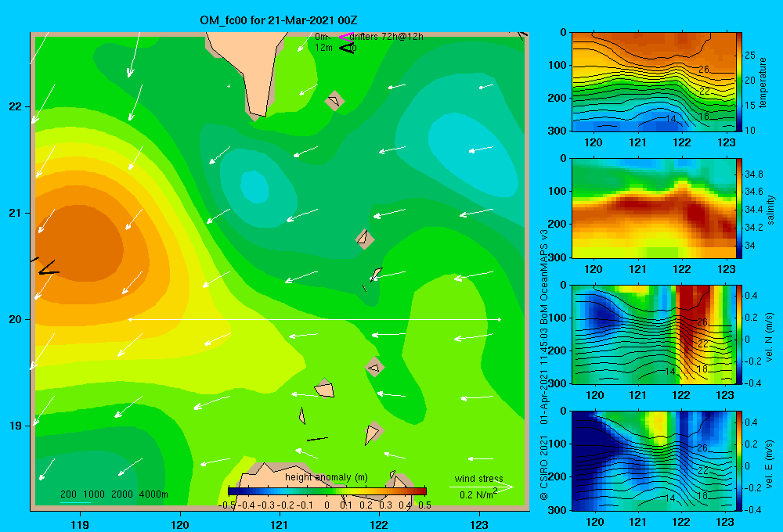
Task: Click the '01-Apr-2021 11:45:03' timestamp text
Action: pyautogui.click(x=544, y=376)
